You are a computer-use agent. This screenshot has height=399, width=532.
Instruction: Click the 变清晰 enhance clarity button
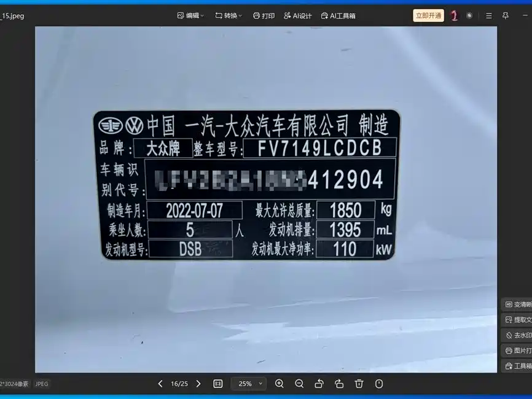tap(517, 304)
